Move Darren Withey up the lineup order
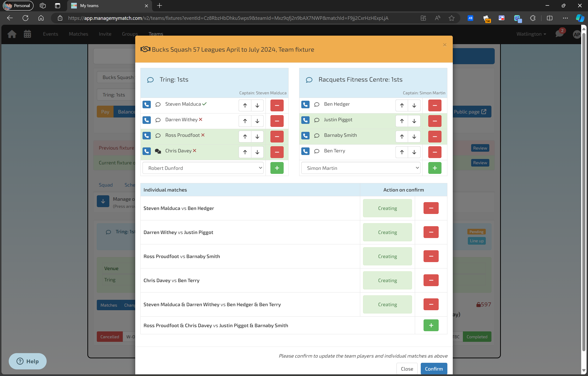The image size is (588, 376). [245, 121]
